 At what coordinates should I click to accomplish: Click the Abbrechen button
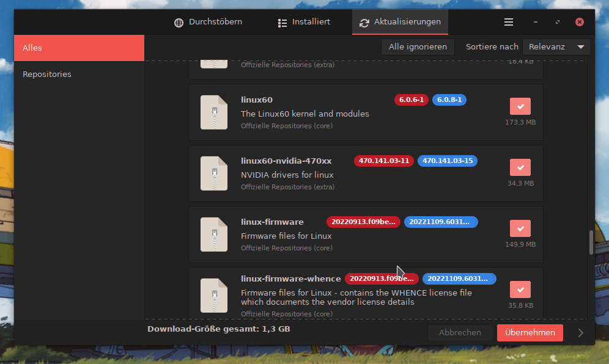click(x=460, y=333)
